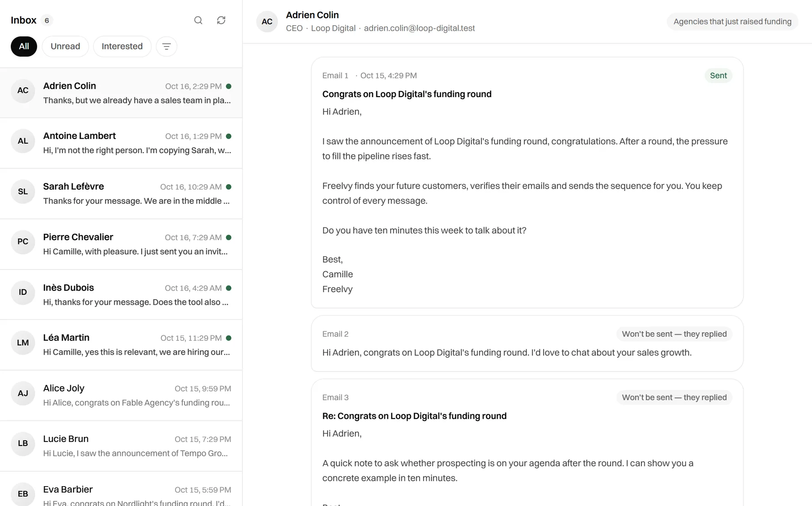Image resolution: width=812 pixels, height=506 pixels.
Task: Click unread dot on Adrien Colin's message
Action: click(x=229, y=86)
